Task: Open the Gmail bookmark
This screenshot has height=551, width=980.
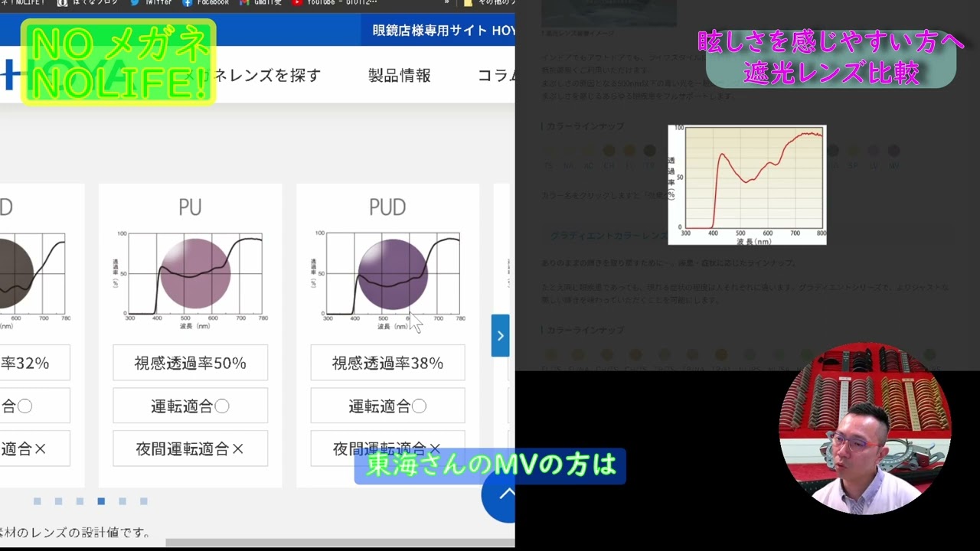Action: click(260, 2)
